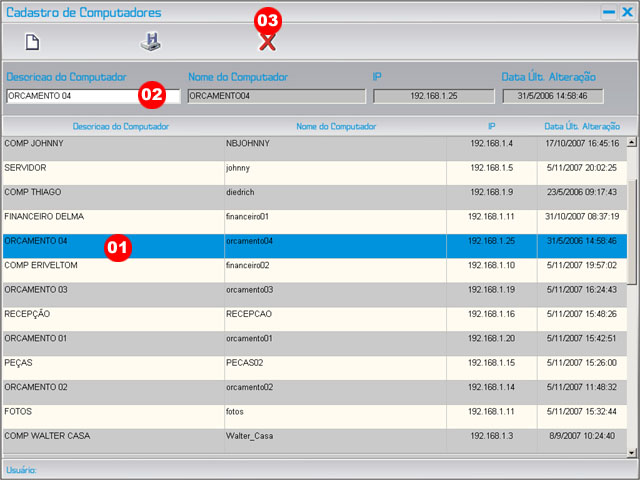This screenshot has height=480, width=640.
Task: Click the Data Últ. Alteração field
Action: point(552,97)
